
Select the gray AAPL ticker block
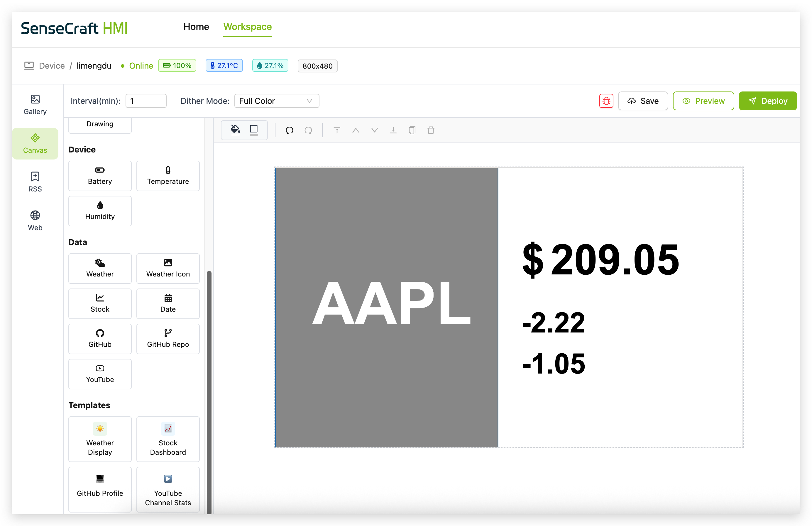click(386, 308)
